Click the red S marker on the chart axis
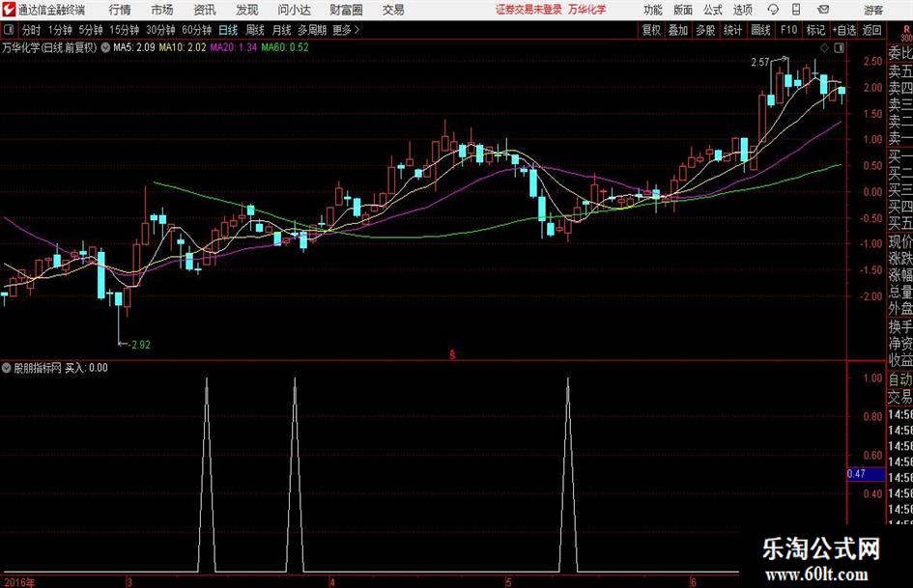The width and height of the screenshot is (913, 588). [452, 354]
